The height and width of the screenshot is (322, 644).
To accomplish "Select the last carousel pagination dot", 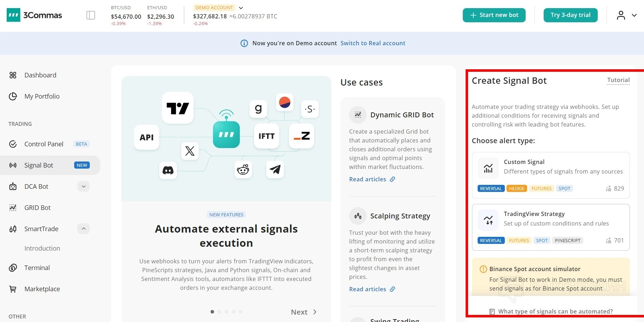I will pos(241,312).
